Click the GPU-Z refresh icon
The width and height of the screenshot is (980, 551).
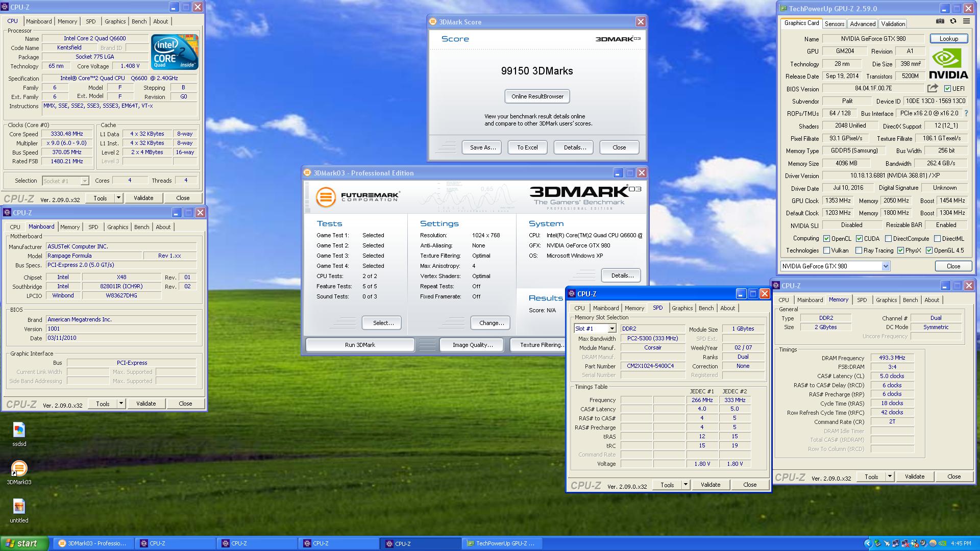coord(953,21)
